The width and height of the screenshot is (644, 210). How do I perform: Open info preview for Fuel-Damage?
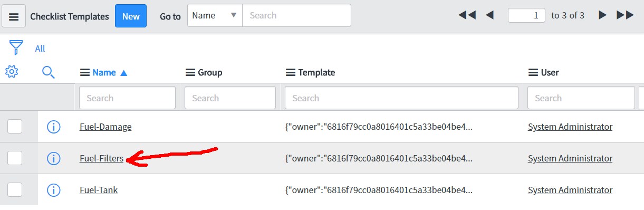[x=54, y=127]
